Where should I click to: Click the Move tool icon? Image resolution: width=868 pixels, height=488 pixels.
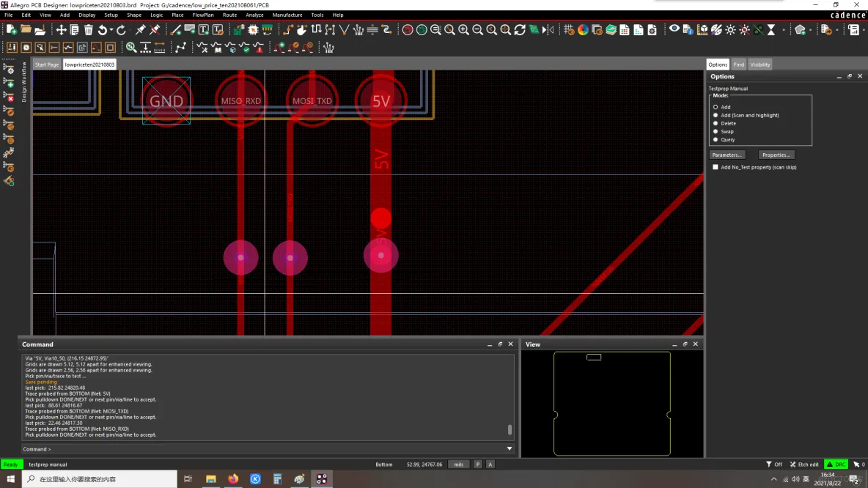point(60,30)
